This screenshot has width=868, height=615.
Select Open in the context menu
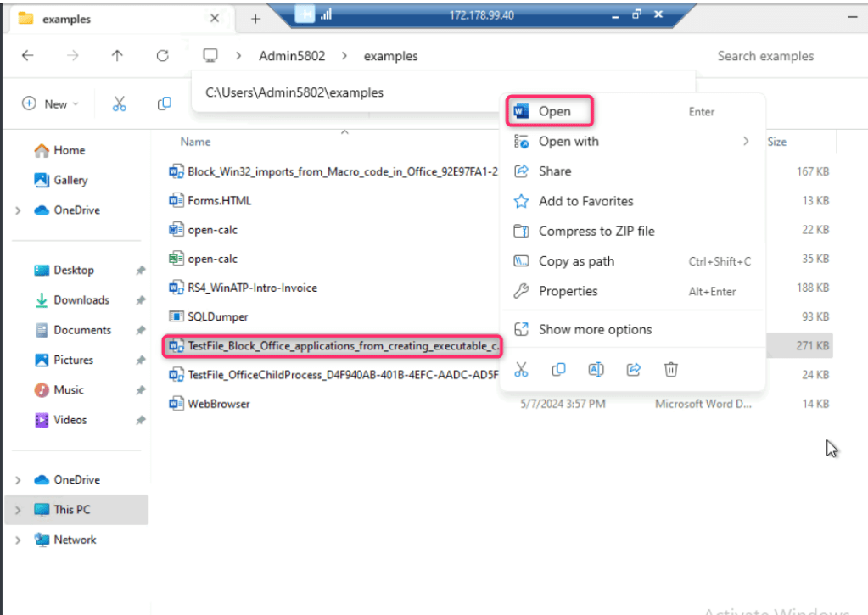point(554,111)
